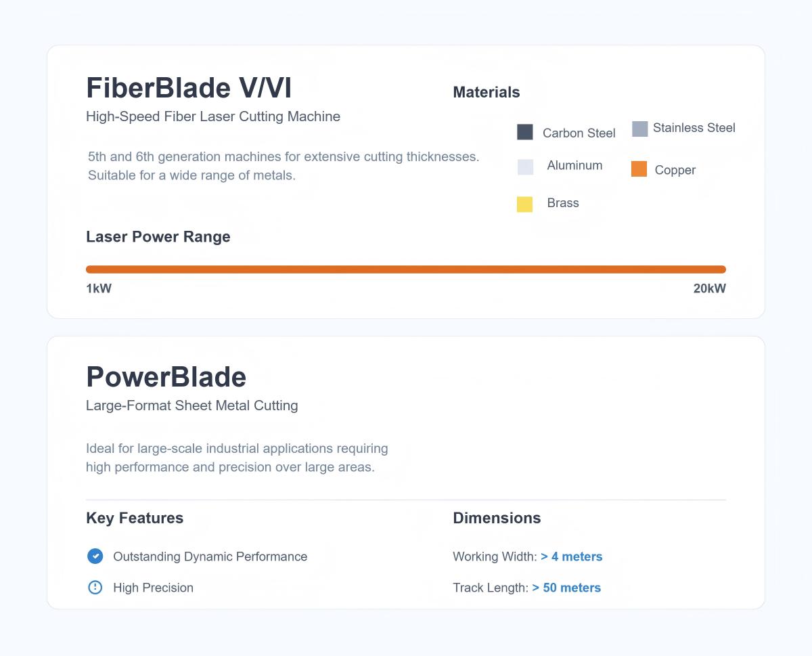The height and width of the screenshot is (656, 812).
Task: Click the '> 4 meters' working width value
Action: pos(572,556)
